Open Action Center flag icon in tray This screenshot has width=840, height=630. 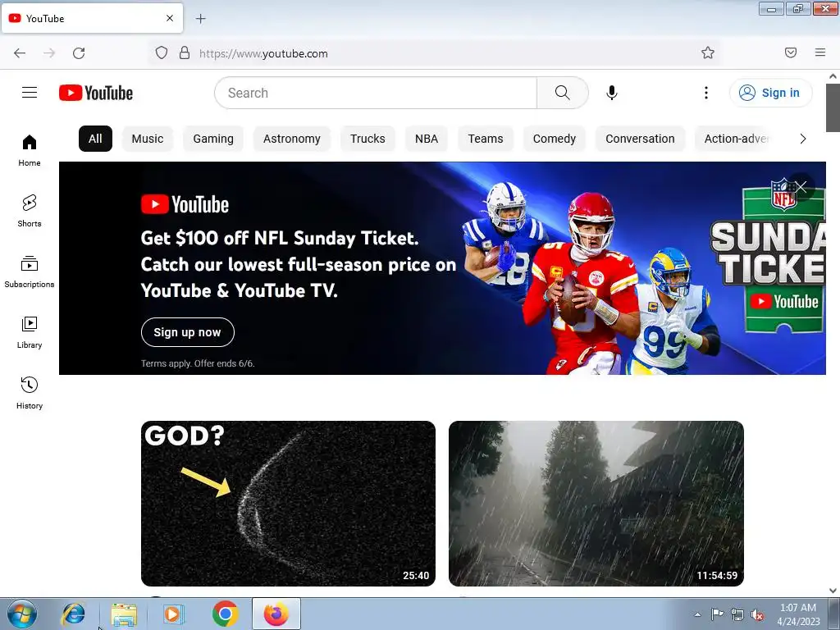click(717, 614)
